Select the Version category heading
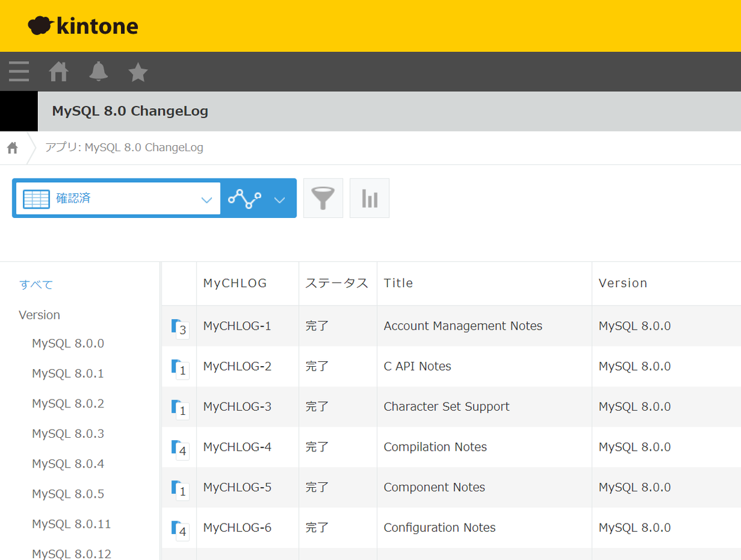This screenshot has width=741, height=560. (40, 315)
